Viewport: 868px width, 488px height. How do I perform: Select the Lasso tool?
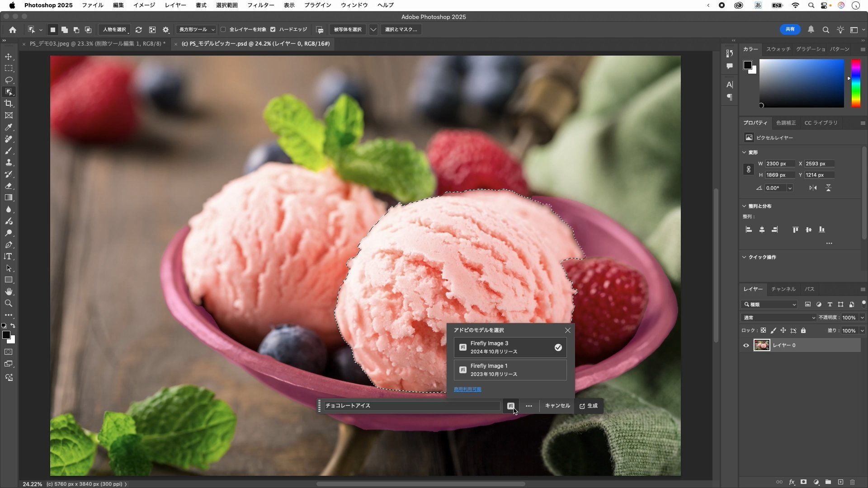tap(9, 80)
